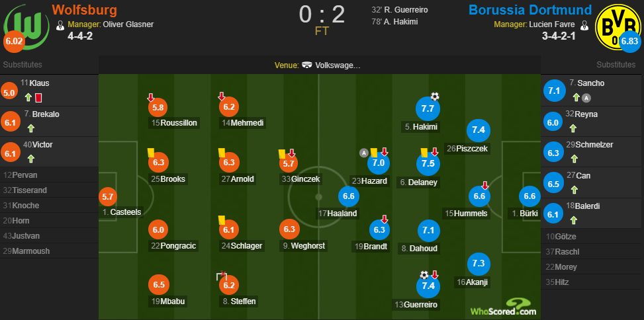This screenshot has height=320, width=644.
Task: Click the assist icon next to Hazard
Action: pos(363,153)
